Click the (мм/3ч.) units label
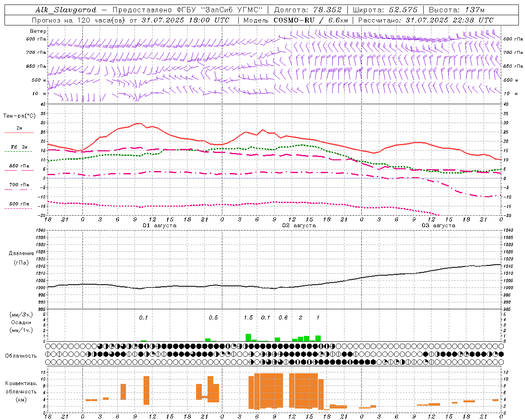This screenshot has width=525, height=420. [x=21, y=315]
